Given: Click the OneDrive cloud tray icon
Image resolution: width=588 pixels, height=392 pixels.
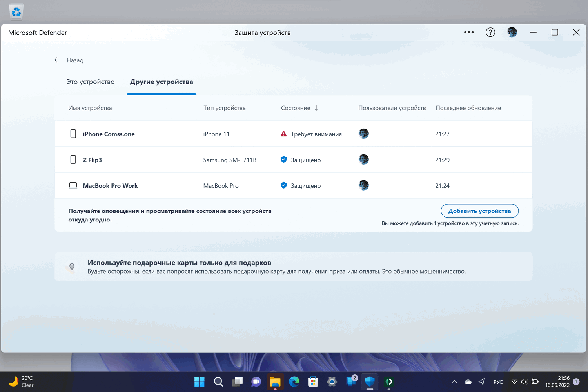Looking at the screenshot, I should 468,382.
